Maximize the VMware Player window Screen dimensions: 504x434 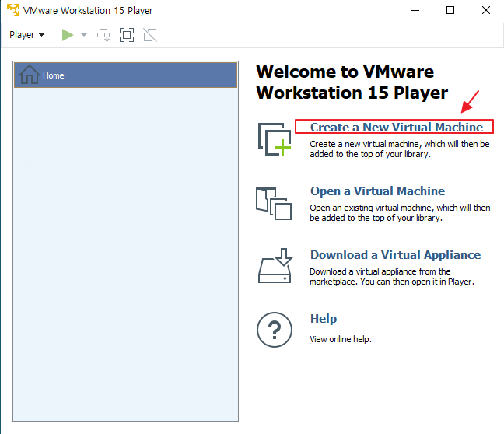pyautogui.click(x=450, y=10)
